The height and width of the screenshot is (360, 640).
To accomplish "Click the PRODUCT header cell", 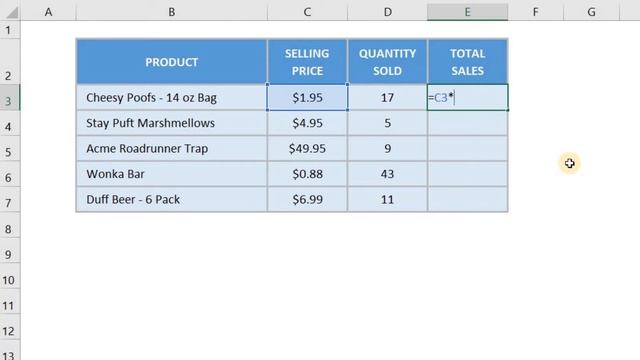I will pos(171,62).
